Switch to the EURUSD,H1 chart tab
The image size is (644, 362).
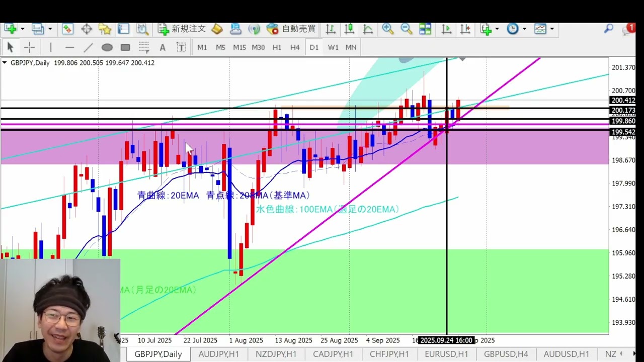446,354
